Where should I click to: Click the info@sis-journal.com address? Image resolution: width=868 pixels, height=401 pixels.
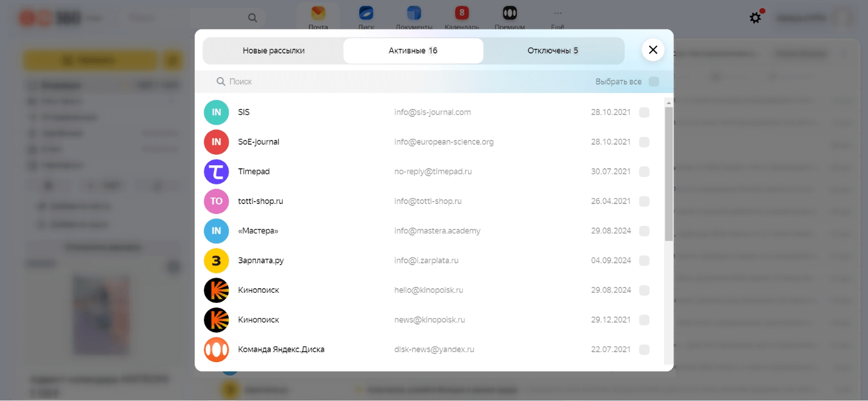pyautogui.click(x=432, y=112)
